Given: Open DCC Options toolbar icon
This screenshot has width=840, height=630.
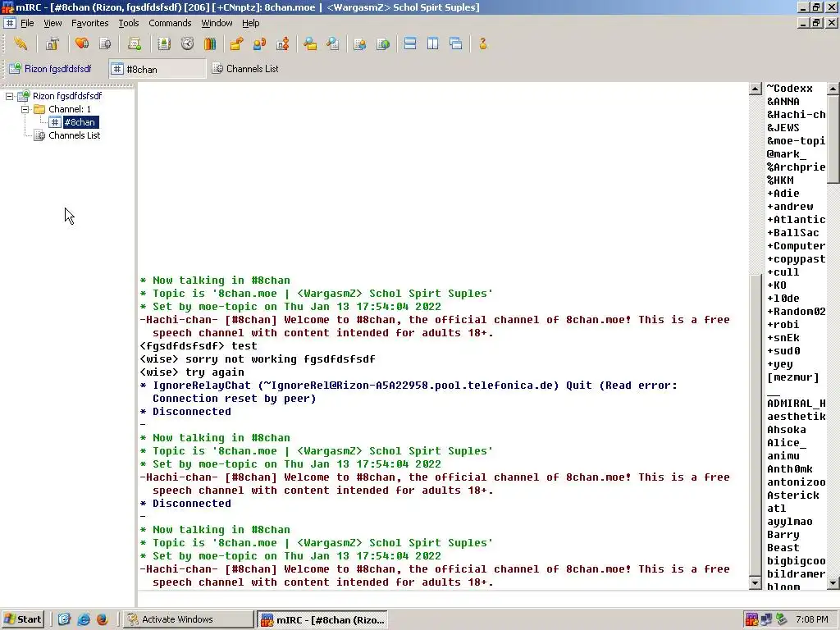Looking at the screenshot, I should tap(283, 44).
